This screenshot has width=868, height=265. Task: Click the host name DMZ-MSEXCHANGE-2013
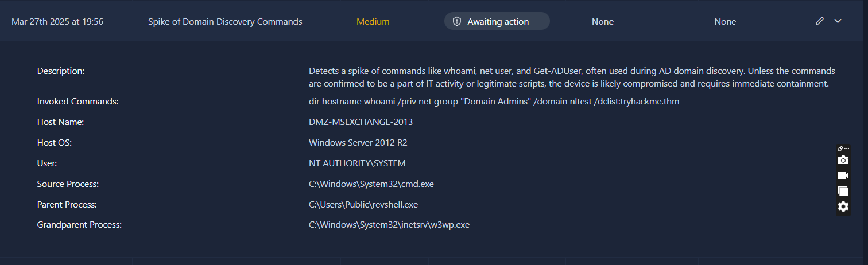click(x=361, y=122)
